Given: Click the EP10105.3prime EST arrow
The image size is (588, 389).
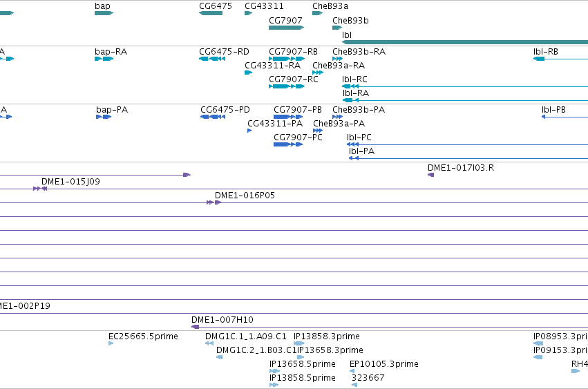Looking at the screenshot, I should (352, 371).
